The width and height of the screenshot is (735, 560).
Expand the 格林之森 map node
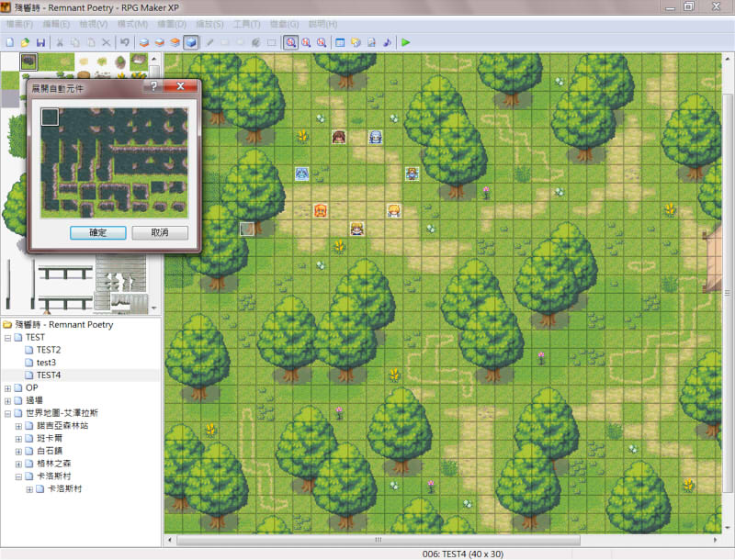click(x=18, y=464)
